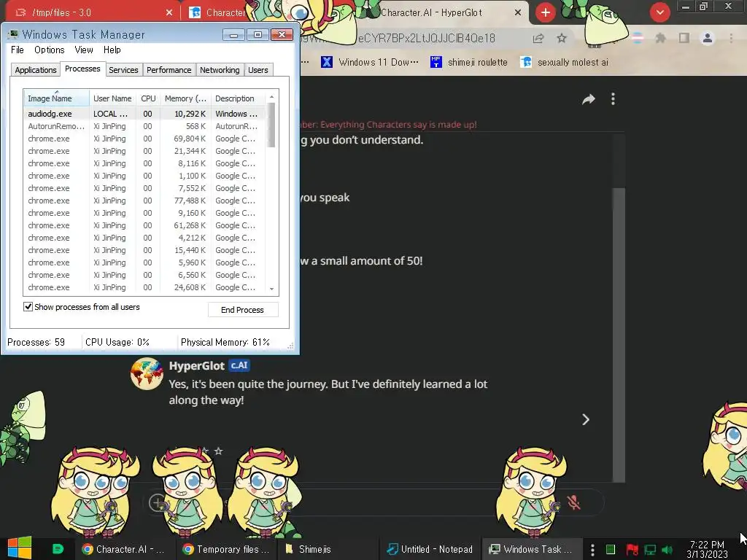
Task: Open the Help menu in Task Manager
Action: coord(112,50)
